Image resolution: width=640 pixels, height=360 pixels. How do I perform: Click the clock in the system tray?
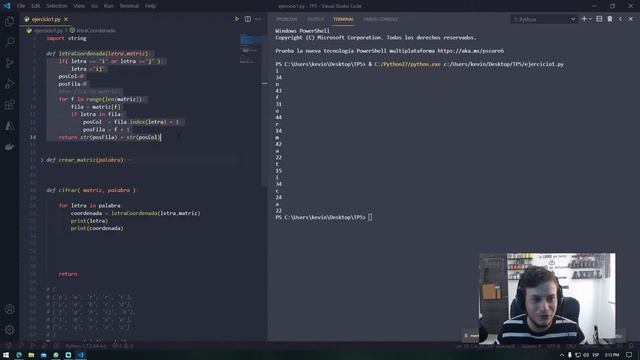(611, 355)
